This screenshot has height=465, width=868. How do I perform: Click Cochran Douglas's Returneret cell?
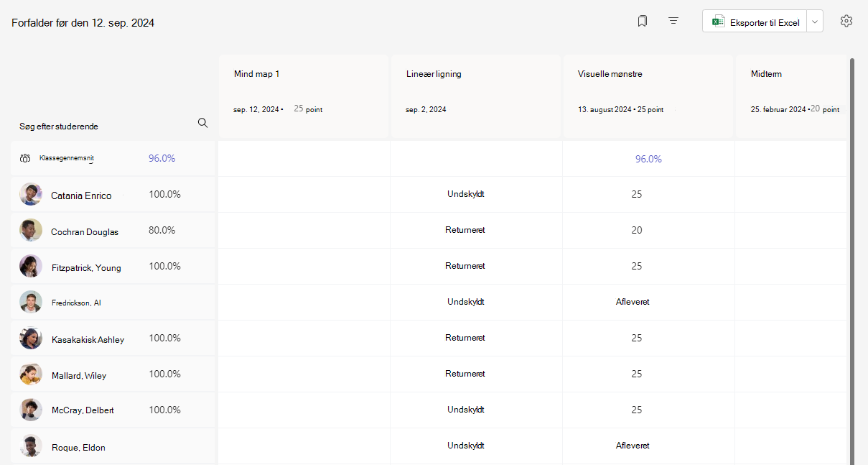pos(476,230)
